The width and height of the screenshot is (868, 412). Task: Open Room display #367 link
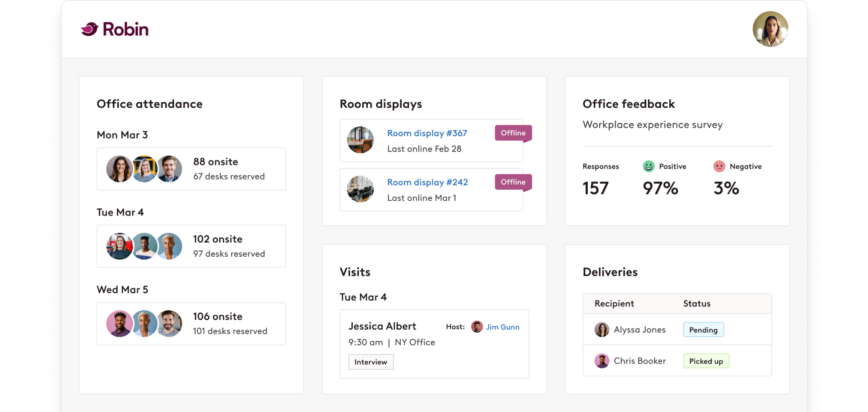(427, 133)
